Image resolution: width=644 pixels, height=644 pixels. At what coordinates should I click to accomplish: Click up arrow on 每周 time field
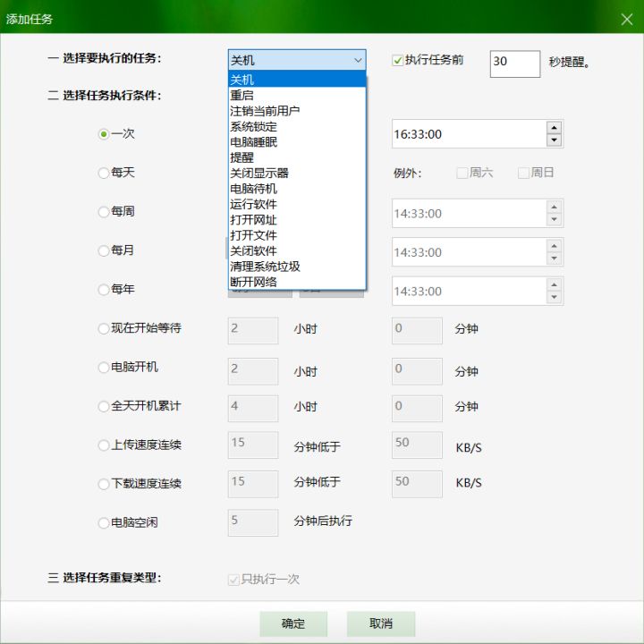coord(554,207)
